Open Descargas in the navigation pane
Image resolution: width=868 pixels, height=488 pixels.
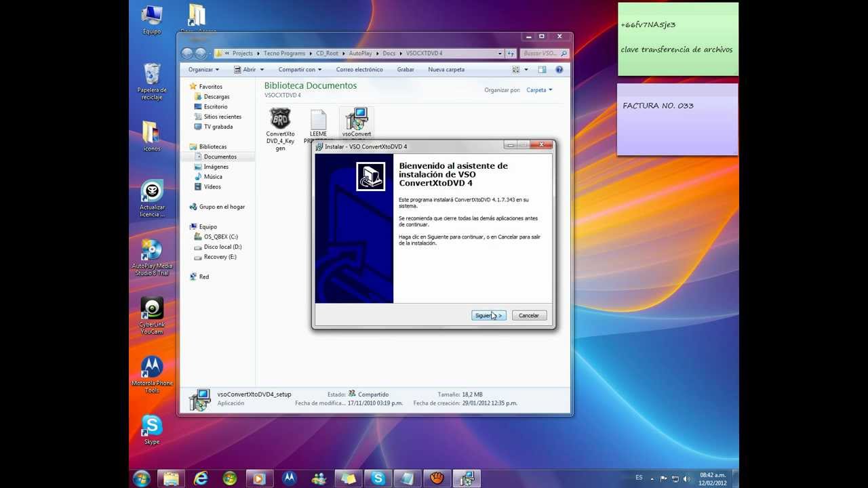(216, 96)
